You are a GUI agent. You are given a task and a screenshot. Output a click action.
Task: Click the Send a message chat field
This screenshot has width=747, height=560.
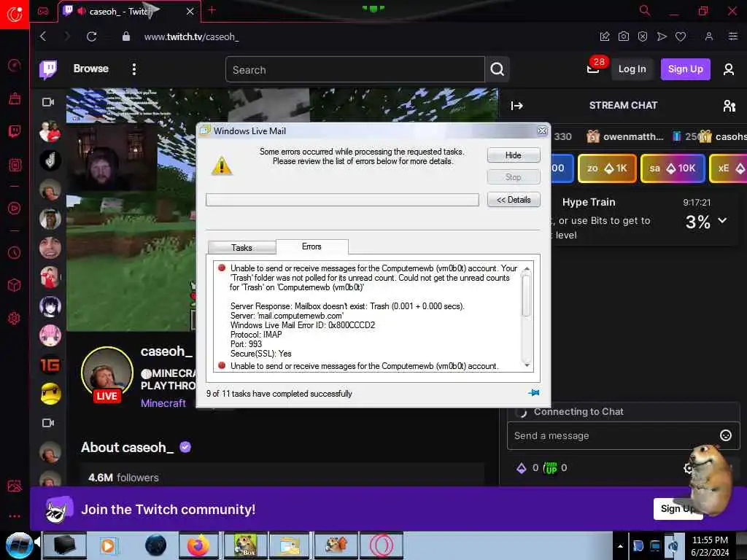point(614,436)
